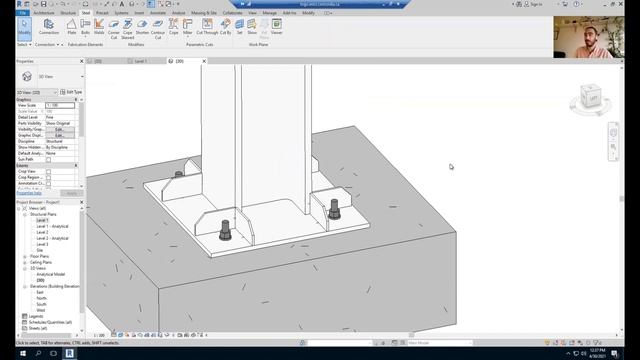Image resolution: width=640 pixels, height=360 pixels.
Task: Collapse the 3D Views tree node
Action: click(x=25, y=269)
